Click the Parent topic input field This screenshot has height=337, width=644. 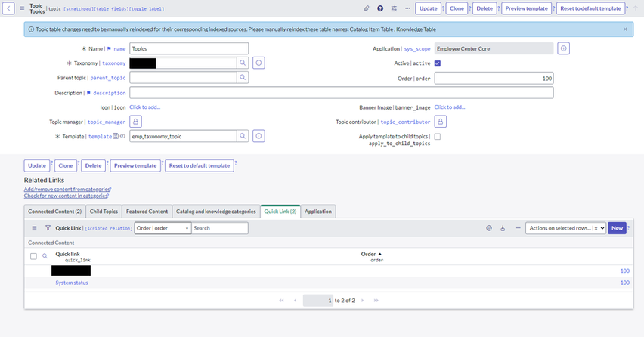183,77
